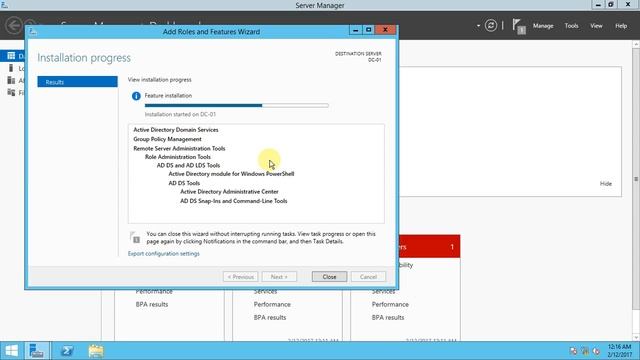Select the Results step in wizard

(78, 82)
